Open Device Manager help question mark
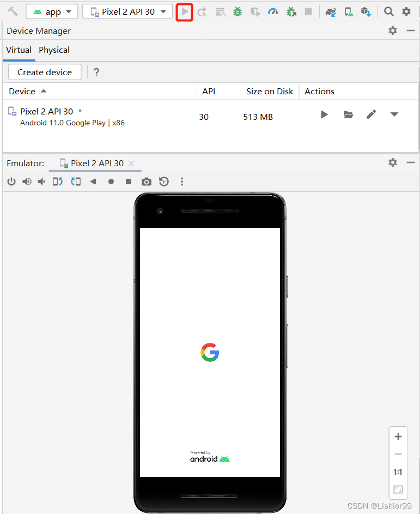Viewport: 420px width, 514px height. (x=96, y=72)
